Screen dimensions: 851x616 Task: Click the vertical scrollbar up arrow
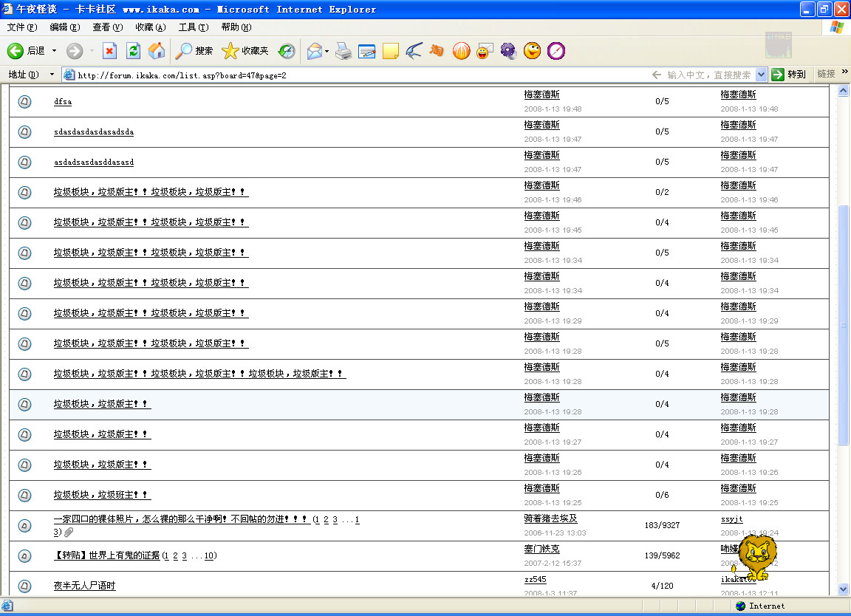843,91
